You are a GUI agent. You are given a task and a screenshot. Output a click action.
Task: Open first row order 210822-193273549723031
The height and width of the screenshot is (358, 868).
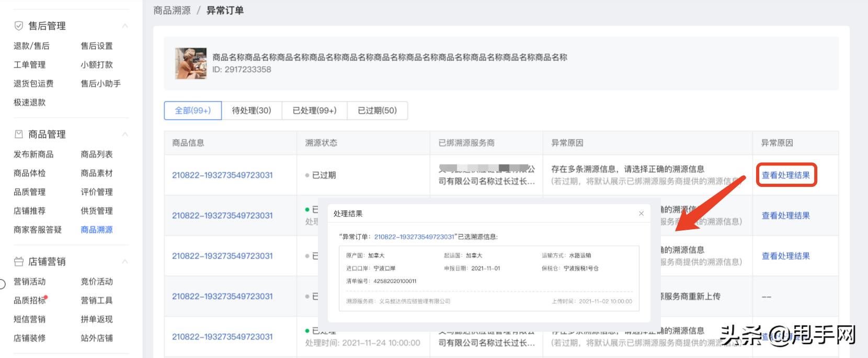[222, 175]
